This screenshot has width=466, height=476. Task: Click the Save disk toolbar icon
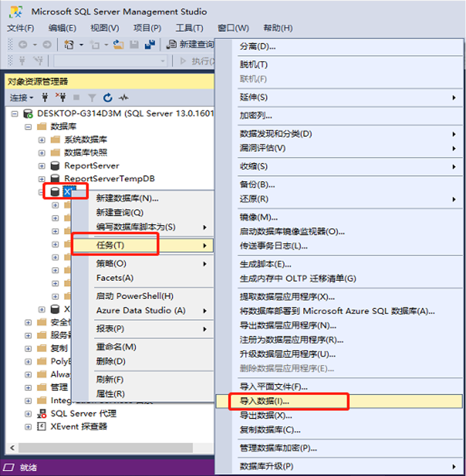(x=134, y=45)
